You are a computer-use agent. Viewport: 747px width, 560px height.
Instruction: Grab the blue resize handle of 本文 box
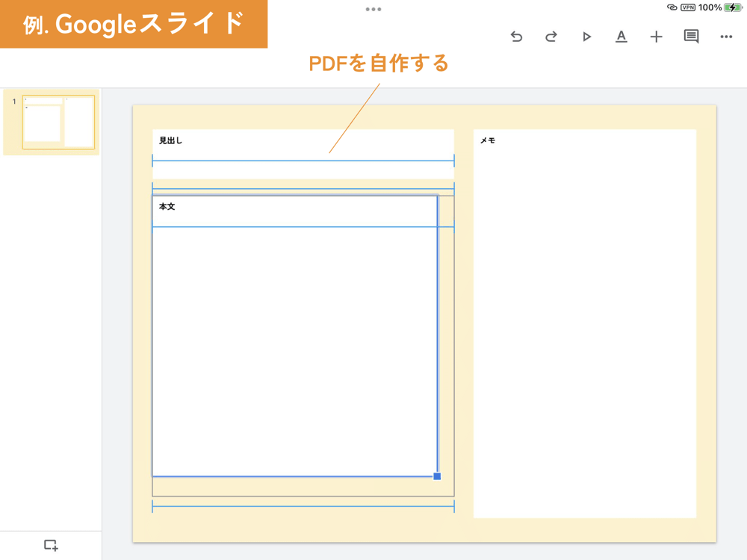tap(437, 476)
